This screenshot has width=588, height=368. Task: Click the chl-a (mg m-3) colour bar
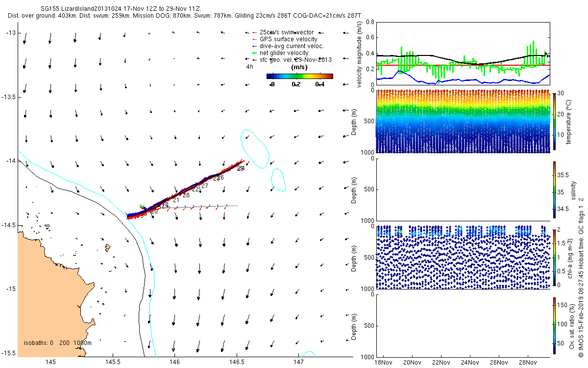tap(555, 257)
